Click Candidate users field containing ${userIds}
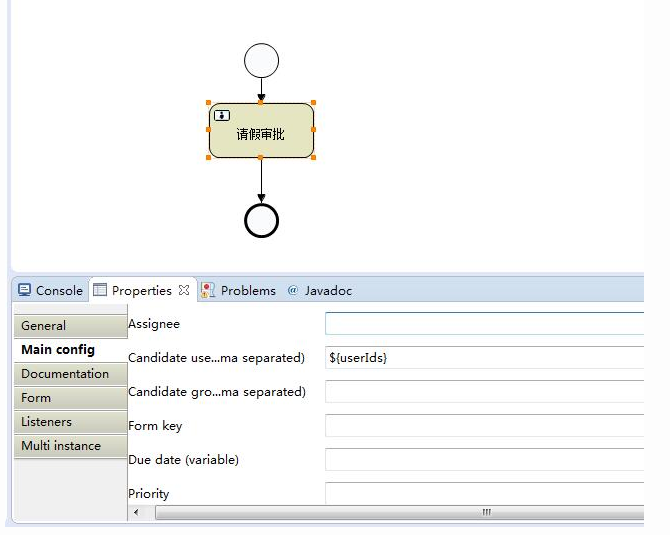Image resolution: width=670 pixels, height=535 pixels. point(484,358)
